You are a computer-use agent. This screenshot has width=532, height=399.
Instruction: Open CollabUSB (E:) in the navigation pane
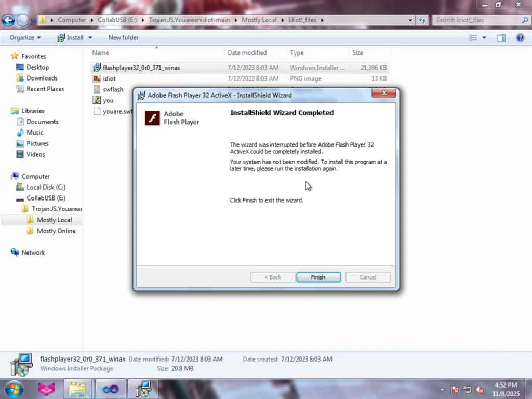pyautogui.click(x=46, y=198)
